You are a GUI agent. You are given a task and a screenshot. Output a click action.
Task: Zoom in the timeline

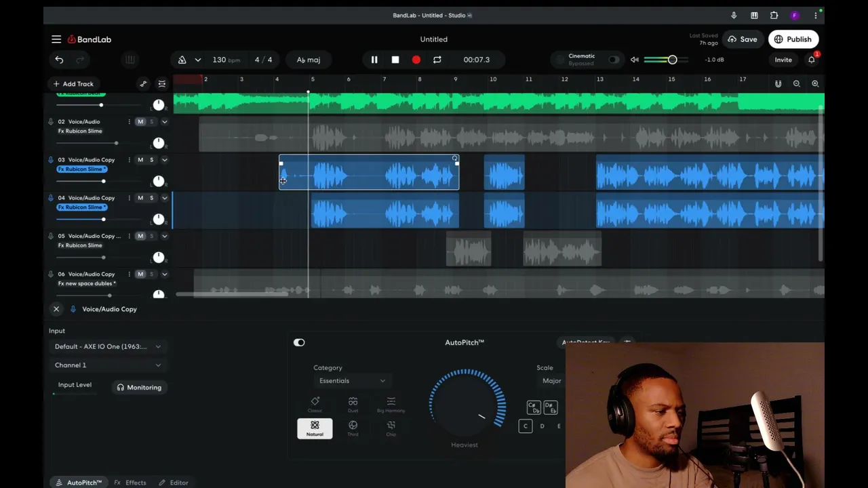(815, 84)
